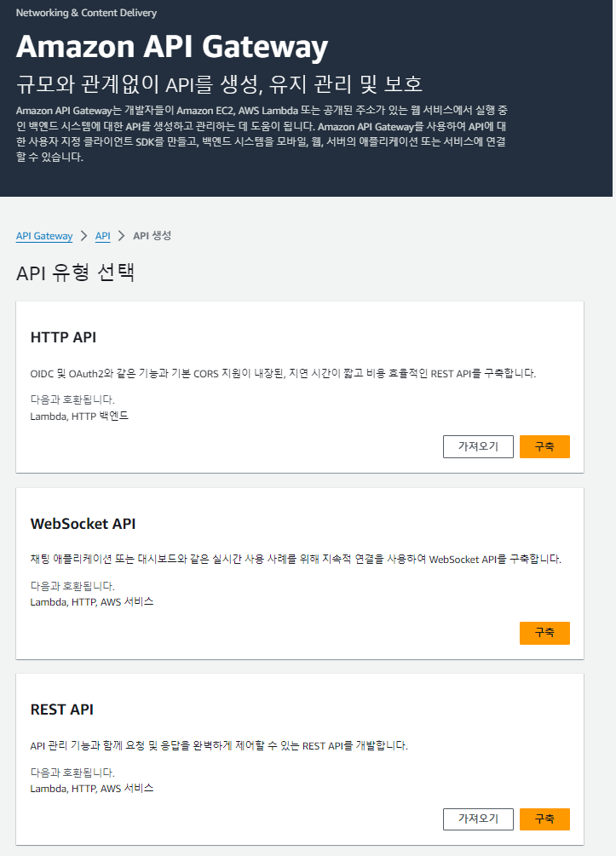
Task: Click the HTTP API 구축 button
Action: (544, 446)
